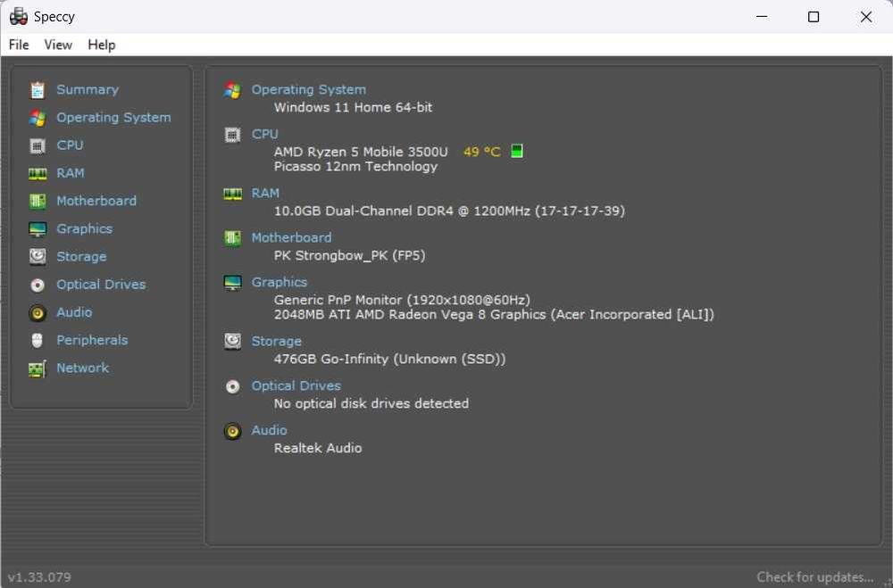
Task: Open the Network sidebar section
Action: click(x=82, y=369)
